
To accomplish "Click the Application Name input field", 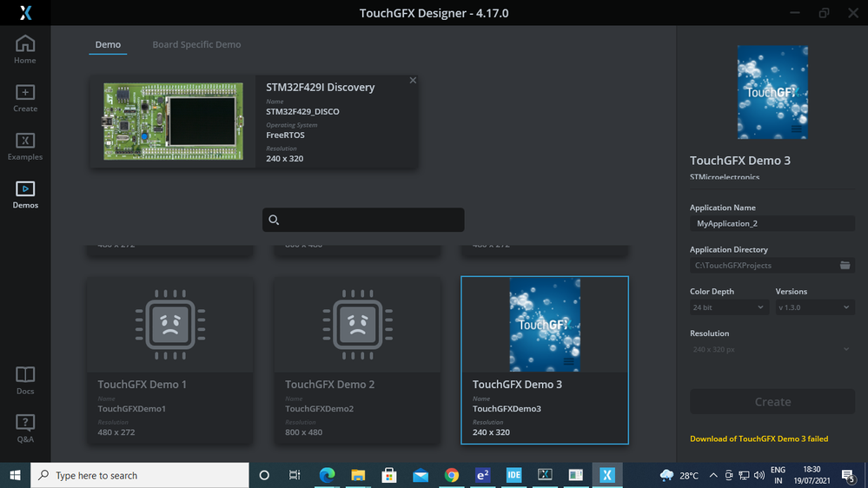I will [772, 223].
